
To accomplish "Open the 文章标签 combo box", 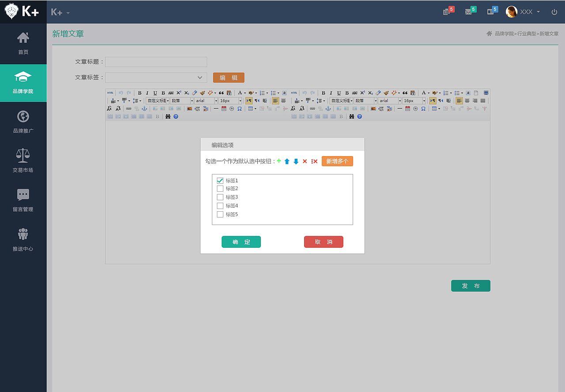I will 156,77.
